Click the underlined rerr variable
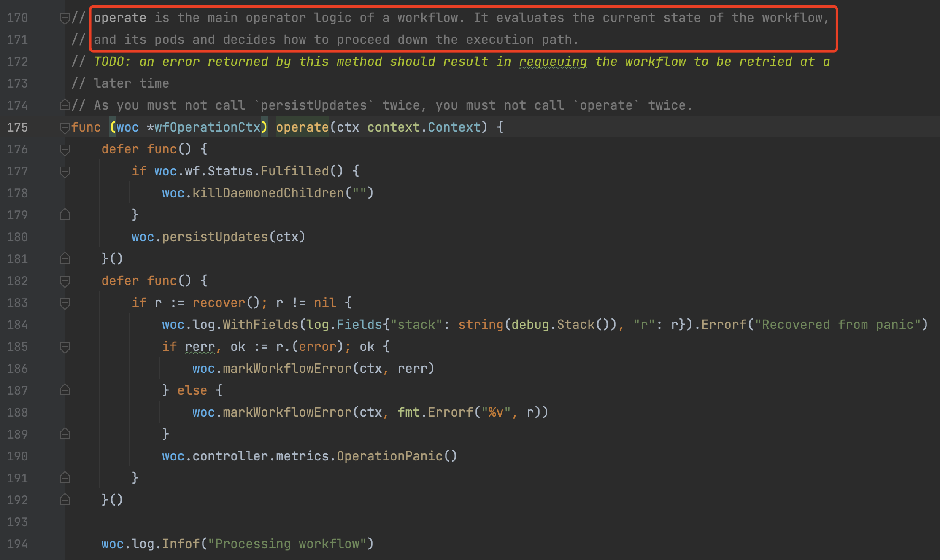Viewport: 940px width, 560px height. coord(200,347)
